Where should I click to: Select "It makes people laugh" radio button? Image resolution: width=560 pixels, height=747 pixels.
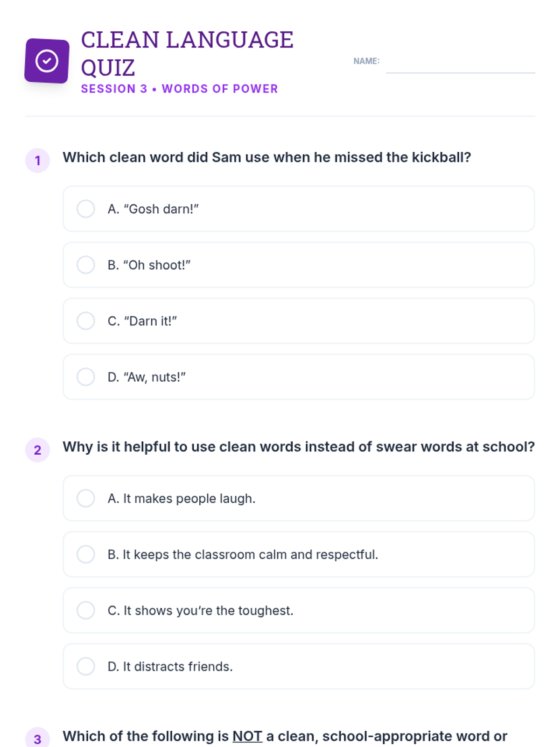pyautogui.click(x=86, y=498)
